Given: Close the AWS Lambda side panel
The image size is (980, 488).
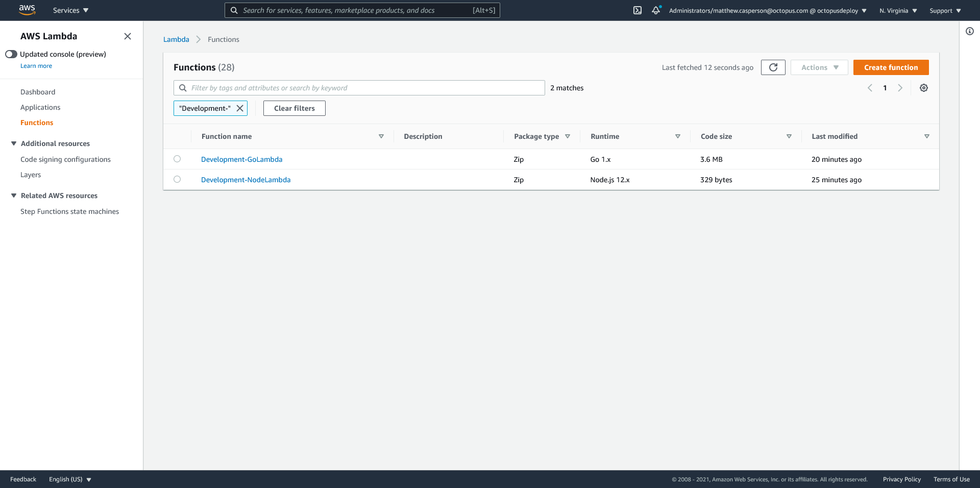Looking at the screenshot, I should [x=128, y=36].
